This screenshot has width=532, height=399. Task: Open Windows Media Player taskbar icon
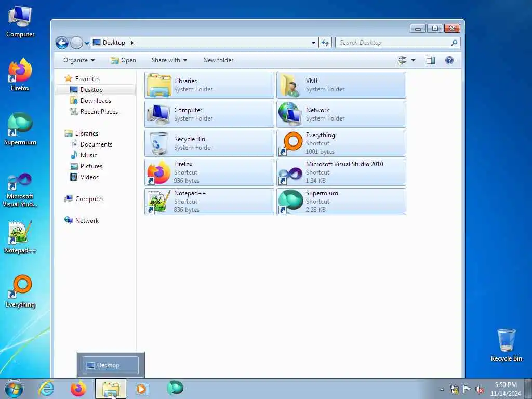(x=142, y=389)
